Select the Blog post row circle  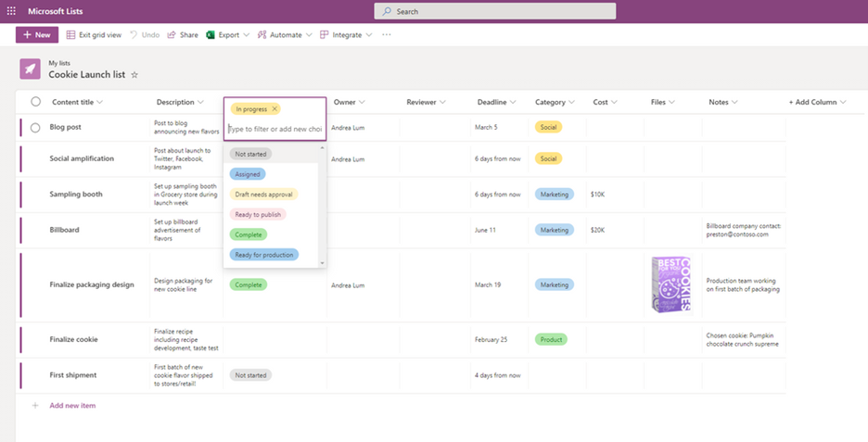(35, 128)
